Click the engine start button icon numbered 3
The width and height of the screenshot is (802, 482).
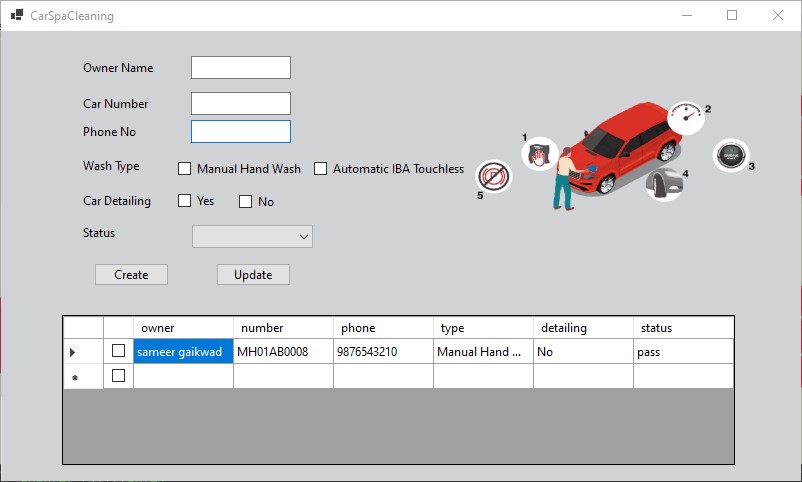point(730,155)
